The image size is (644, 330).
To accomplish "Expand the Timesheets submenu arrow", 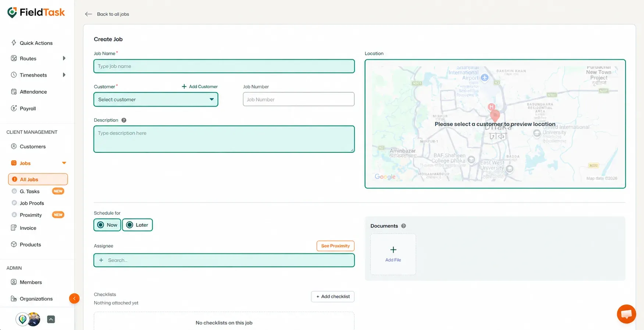I will 64,75.
